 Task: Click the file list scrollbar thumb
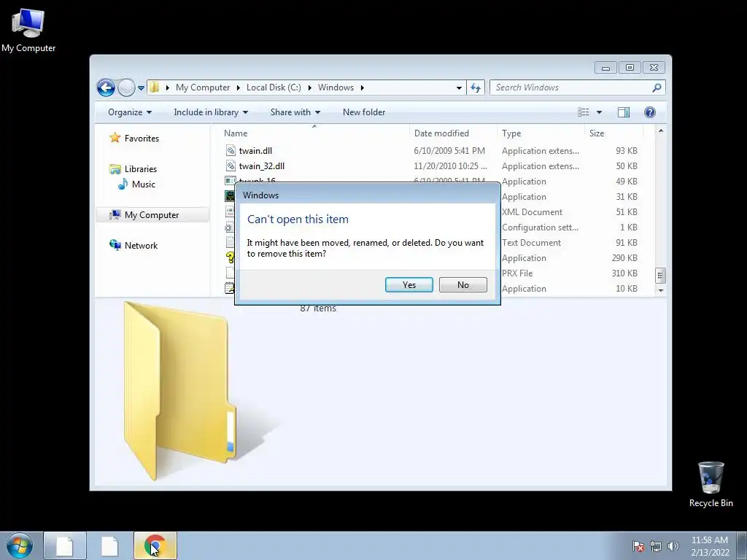(x=660, y=275)
